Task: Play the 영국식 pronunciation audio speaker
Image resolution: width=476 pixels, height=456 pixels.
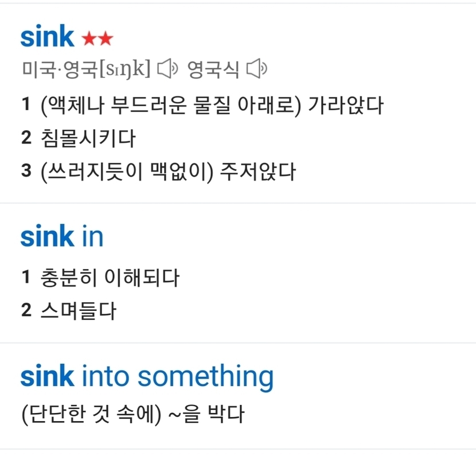Action: click(x=256, y=69)
